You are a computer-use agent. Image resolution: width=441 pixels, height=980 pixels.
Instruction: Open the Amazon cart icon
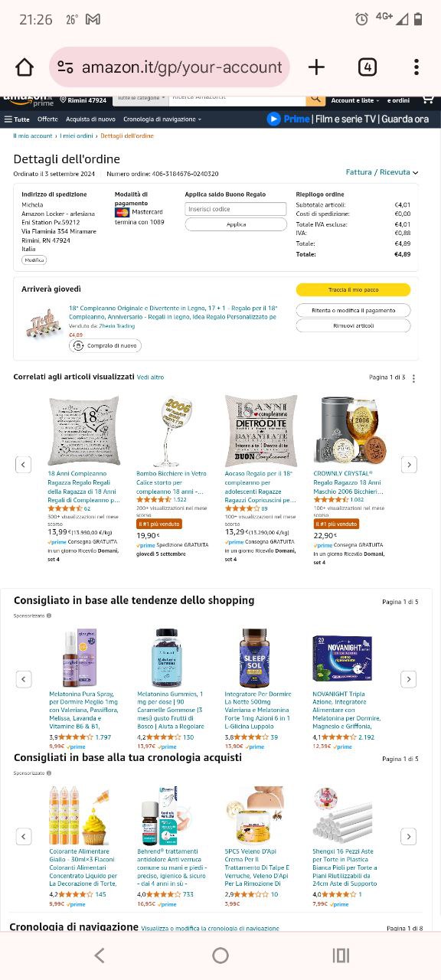428,100
